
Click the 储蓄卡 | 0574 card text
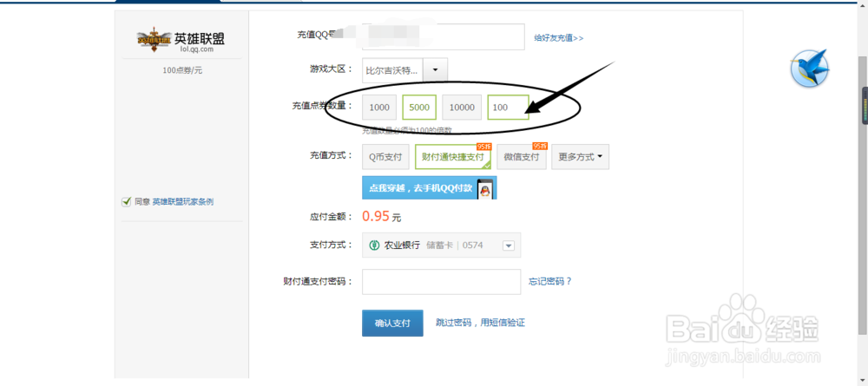pyautogui.click(x=455, y=245)
